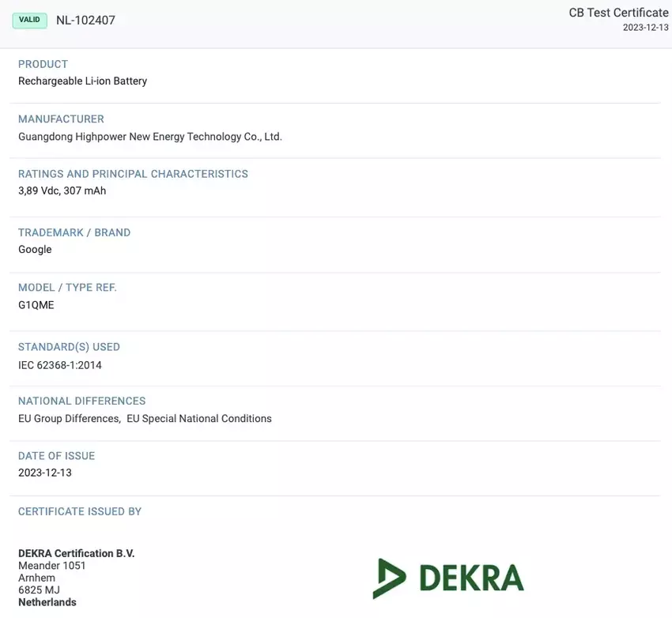Click Ratings and Principal Characteristics heading

[x=133, y=174]
